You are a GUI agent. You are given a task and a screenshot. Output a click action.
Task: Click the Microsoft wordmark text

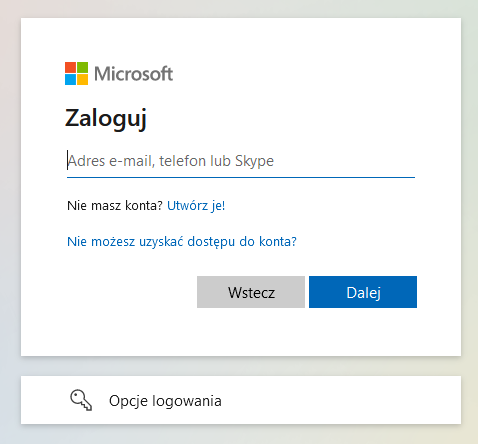134,74
